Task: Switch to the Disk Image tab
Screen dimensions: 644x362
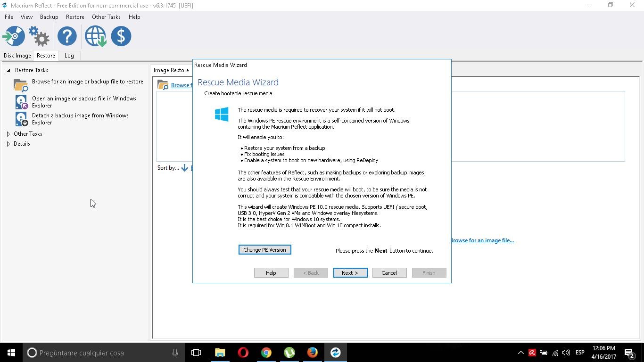Action: click(17, 56)
